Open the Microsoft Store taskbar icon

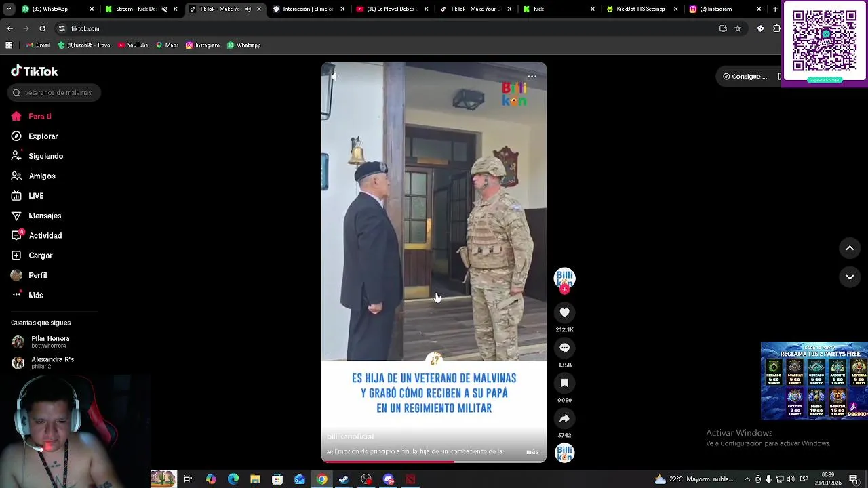tap(277, 479)
